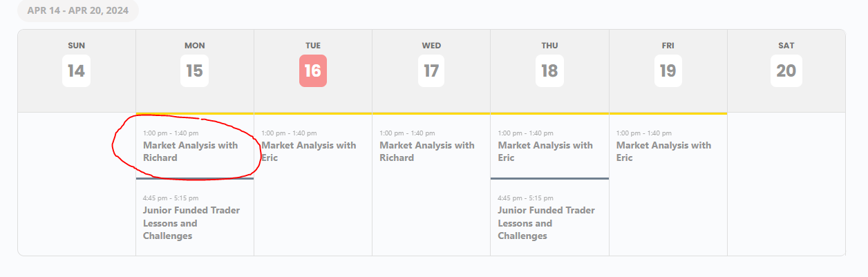
Task: Click the SAT column header label
Action: coord(786,46)
